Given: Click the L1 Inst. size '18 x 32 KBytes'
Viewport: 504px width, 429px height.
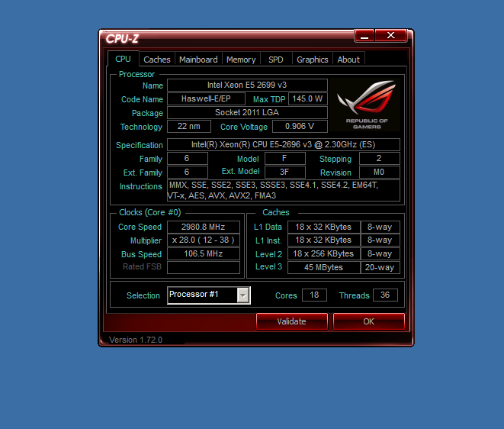Looking at the screenshot, I should pyautogui.click(x=324, y=240).
